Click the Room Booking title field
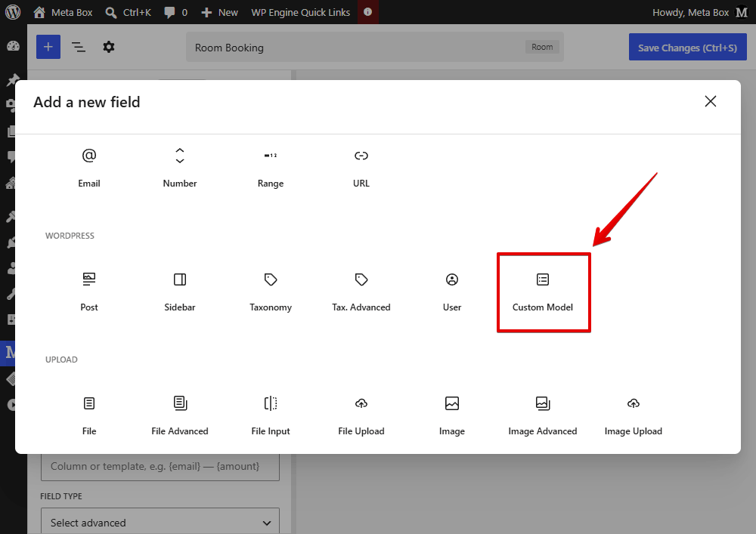The width and height of the screenshot is (756, 534). pyautogui.click(x=375, y=47)
